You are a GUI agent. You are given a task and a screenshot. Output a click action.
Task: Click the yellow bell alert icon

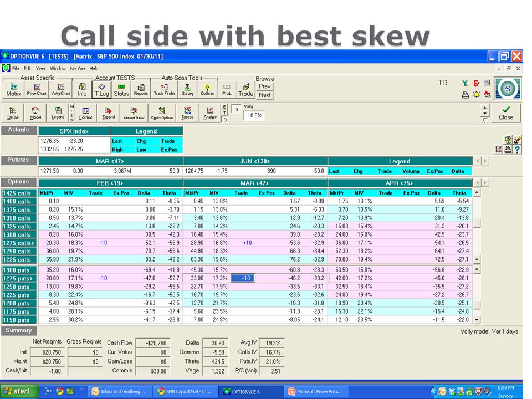(x=477, y=94)
